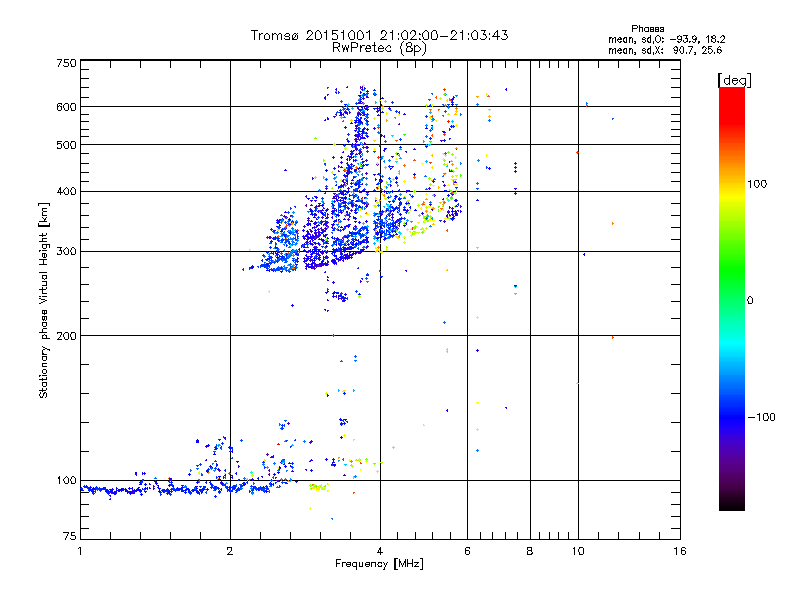Click the colorbar tick label '-100'
Image resolution: width=800 pixels, height=600 pixels.
click(x=761, y=417)
